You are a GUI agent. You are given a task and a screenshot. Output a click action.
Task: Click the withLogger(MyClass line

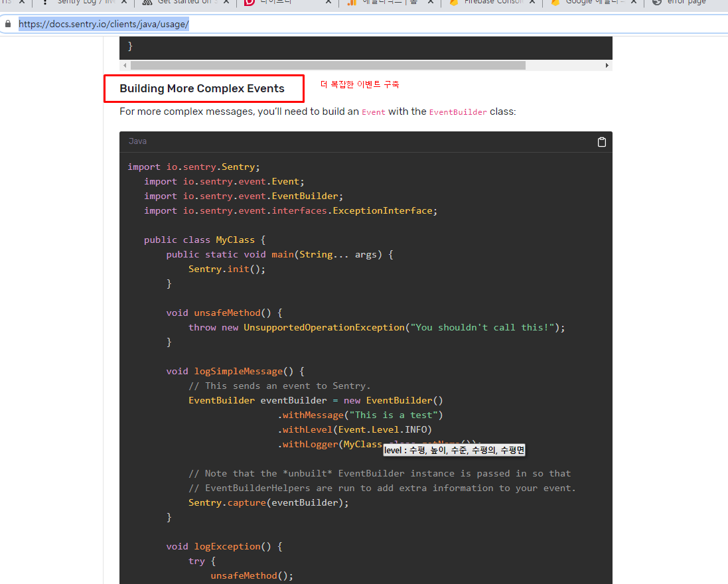[x=330, y=444]
